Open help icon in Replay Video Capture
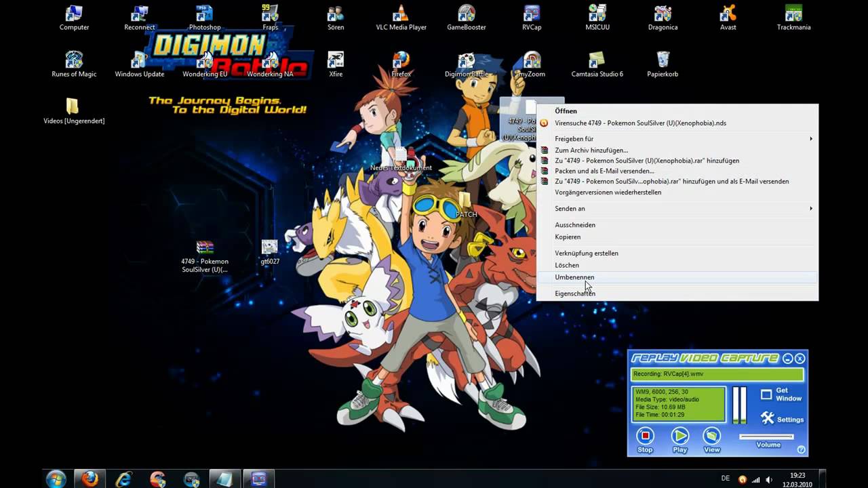The height and width of the screenshot is (488, 868). (801, 449)
